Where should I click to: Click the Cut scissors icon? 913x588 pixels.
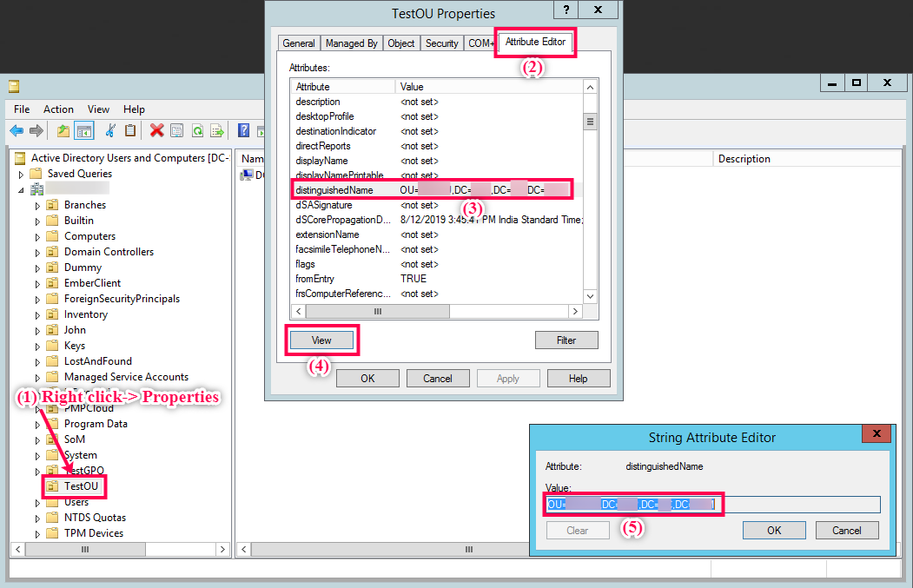(x=110, y=130)
